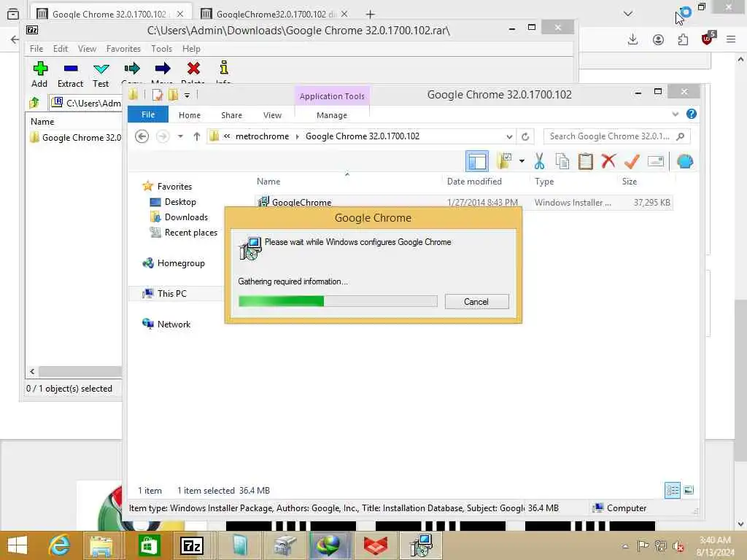Open Internet Explorer from taskbar
Viewport: 747px width, 560px height.
click(x=60, y=545)
